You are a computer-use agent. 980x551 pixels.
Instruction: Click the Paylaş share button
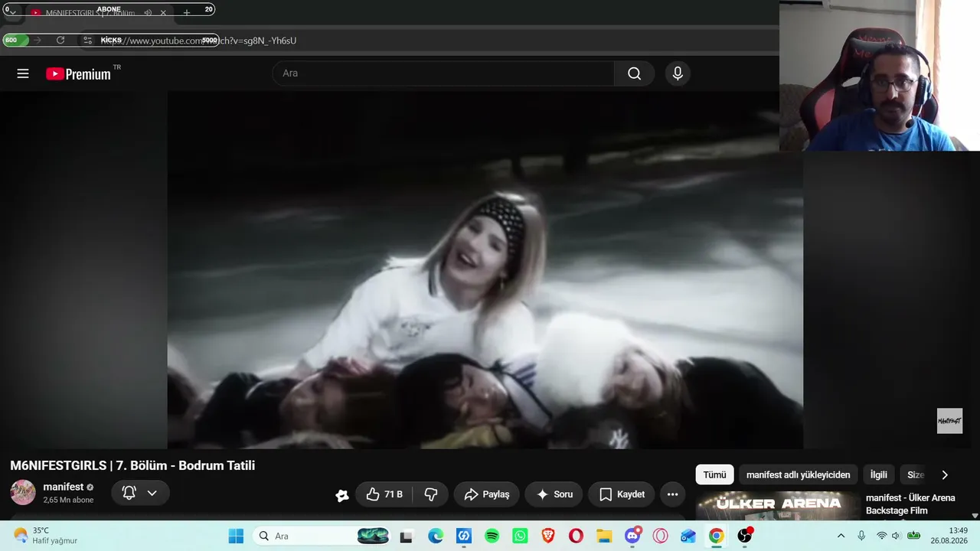click(x=487, y=494)
